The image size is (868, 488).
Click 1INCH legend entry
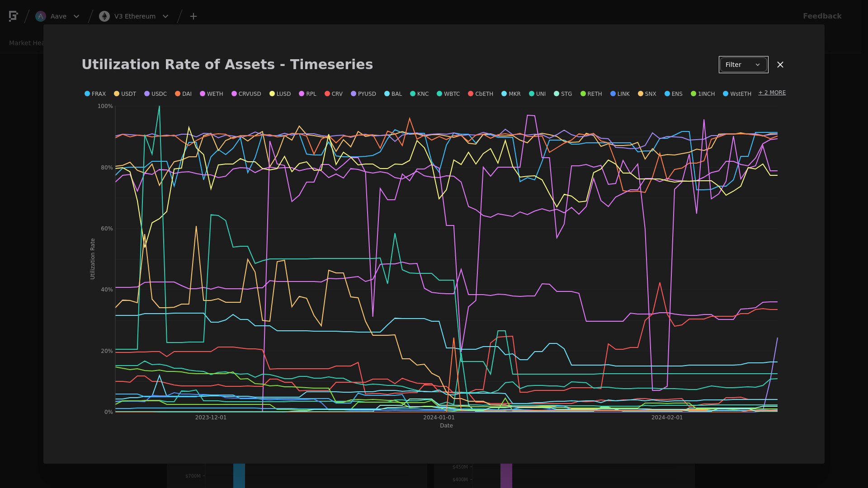(703, 94)
